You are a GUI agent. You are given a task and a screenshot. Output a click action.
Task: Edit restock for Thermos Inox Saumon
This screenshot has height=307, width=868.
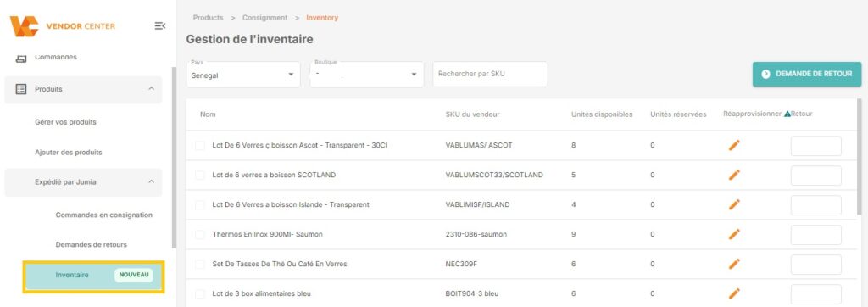[x=734, y=234]
